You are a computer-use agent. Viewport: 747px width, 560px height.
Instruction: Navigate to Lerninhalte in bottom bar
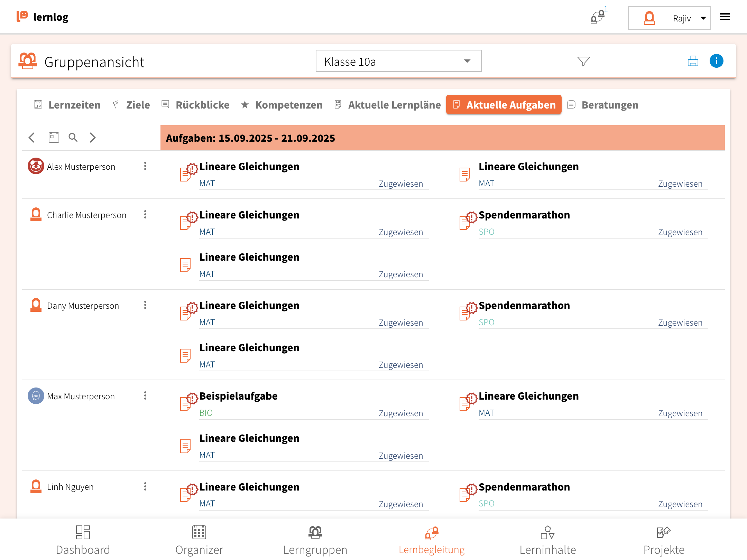point(547,540)
